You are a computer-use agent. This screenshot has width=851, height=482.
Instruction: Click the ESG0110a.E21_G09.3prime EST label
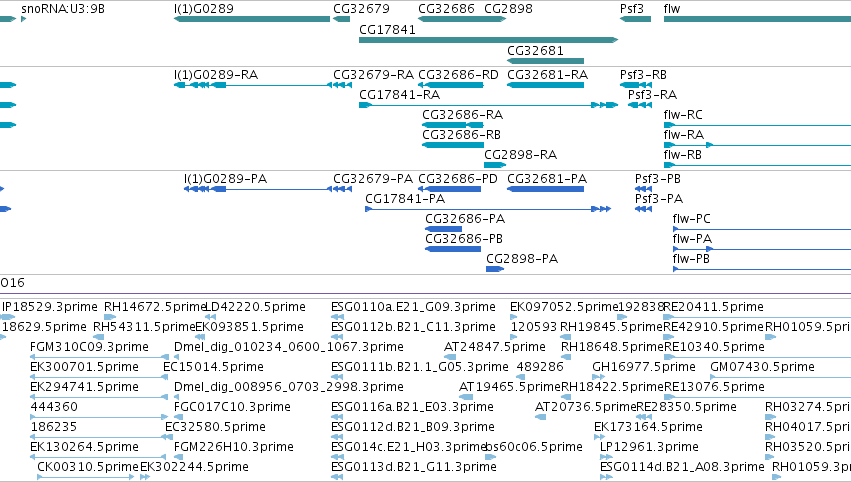coord(413,307)
